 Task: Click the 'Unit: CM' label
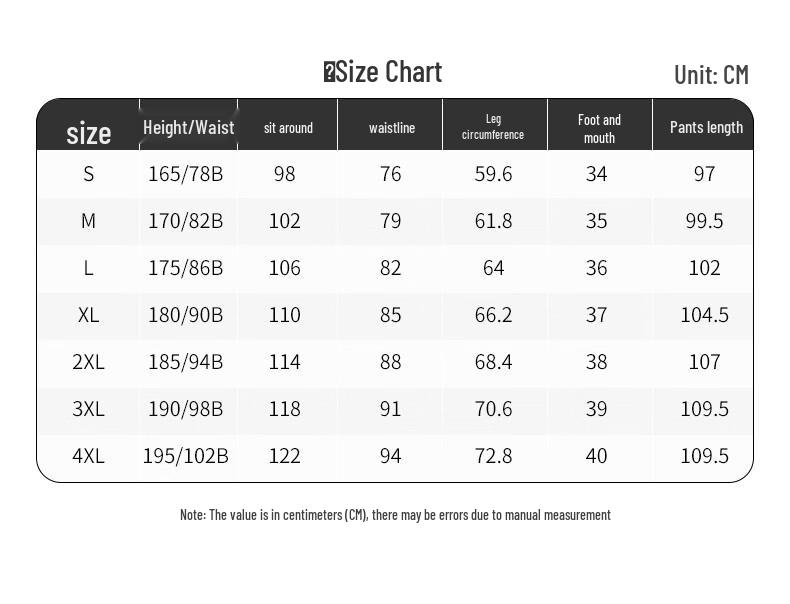(711, 75)
